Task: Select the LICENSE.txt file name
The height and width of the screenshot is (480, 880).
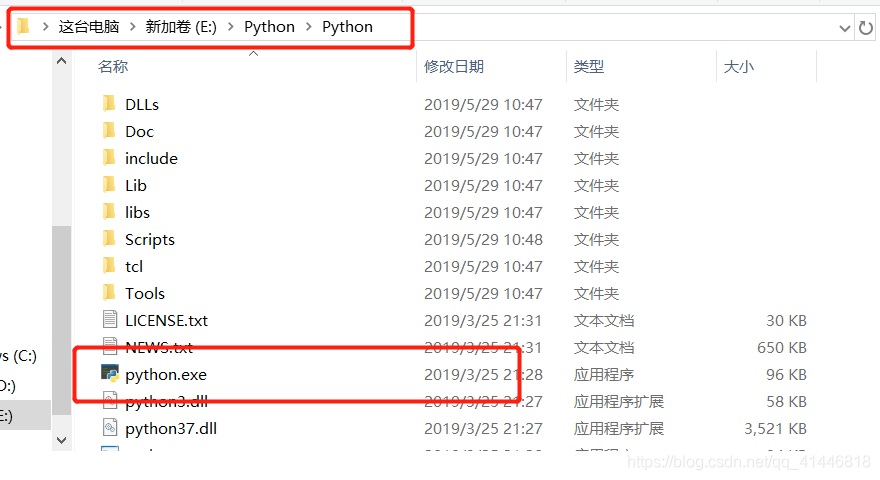Action: click(x=166, y=320)
